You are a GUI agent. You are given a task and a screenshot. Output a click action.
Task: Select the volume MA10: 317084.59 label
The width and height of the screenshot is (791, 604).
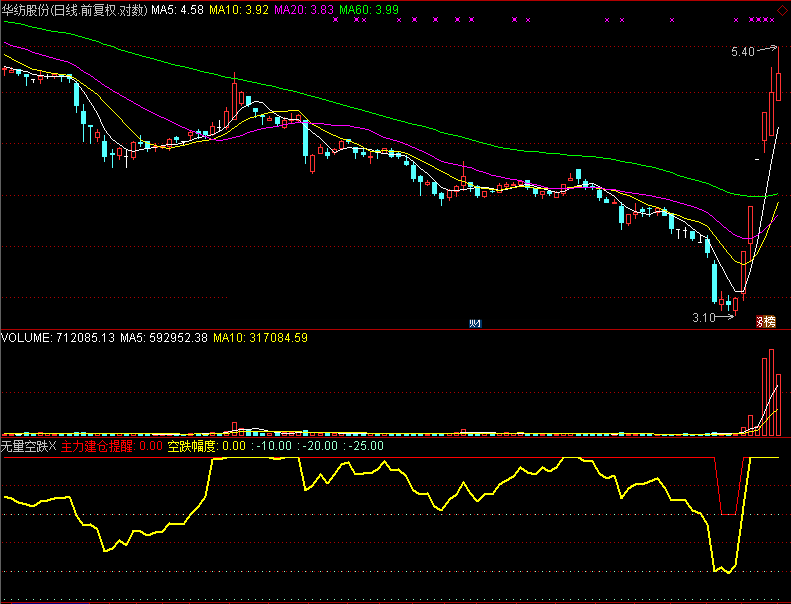point(260,338)
